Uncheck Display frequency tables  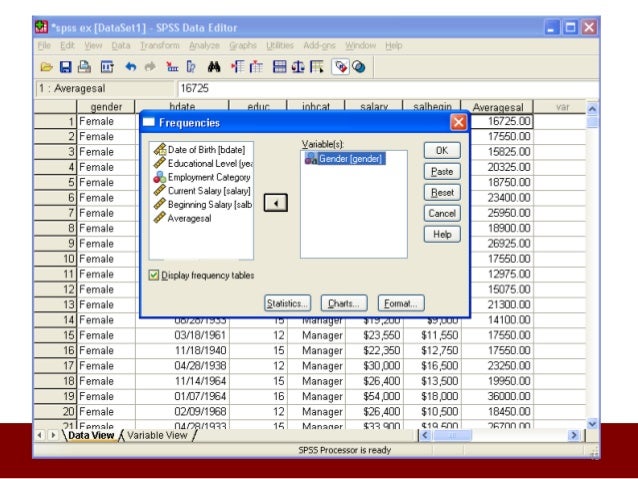153,276
